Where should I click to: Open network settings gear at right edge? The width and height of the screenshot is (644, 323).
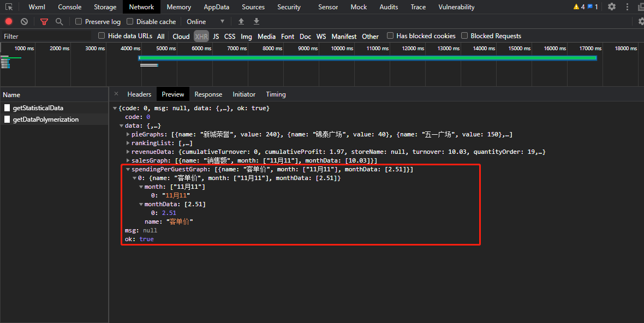point(641,21)
